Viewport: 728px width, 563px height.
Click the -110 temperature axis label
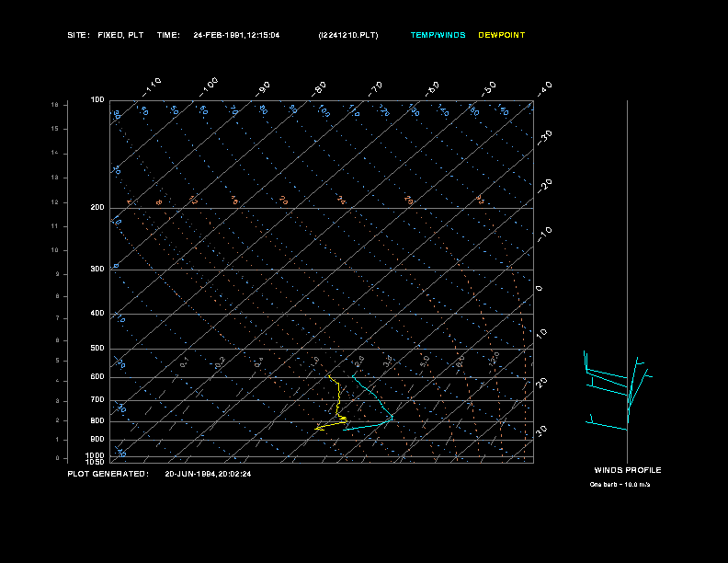[153, 86]
